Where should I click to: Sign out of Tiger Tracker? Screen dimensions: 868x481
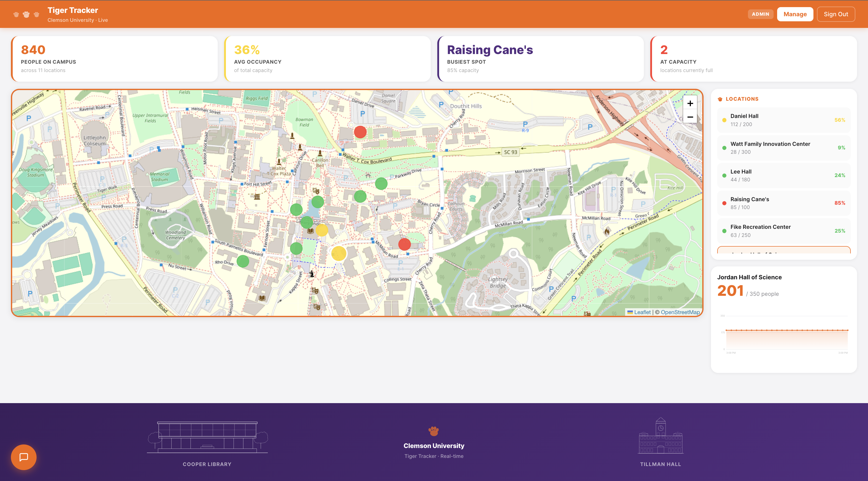836,14
